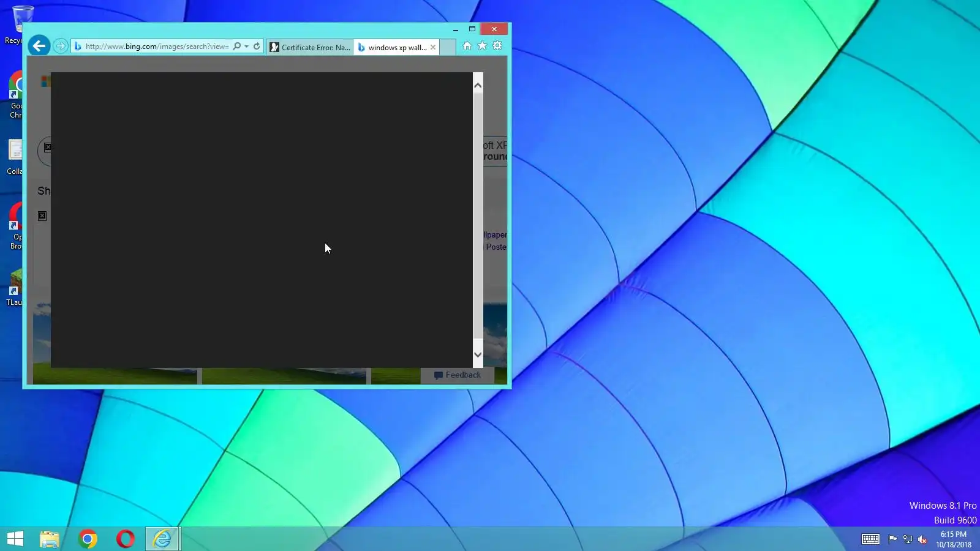980x551 pixels.
Task: Launch Opera from the taskbar
Action: click(x=126, y=539)
